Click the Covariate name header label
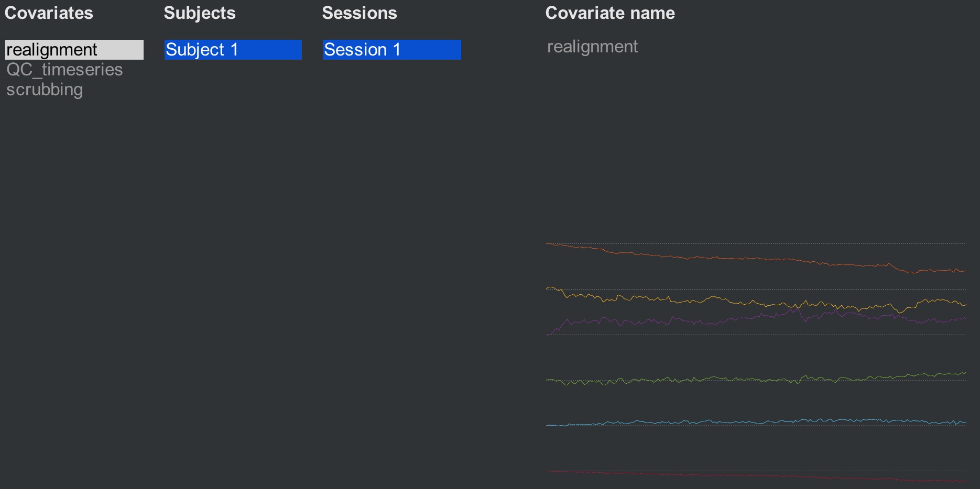Screen dimensions: 980x489 coord(610,13)
